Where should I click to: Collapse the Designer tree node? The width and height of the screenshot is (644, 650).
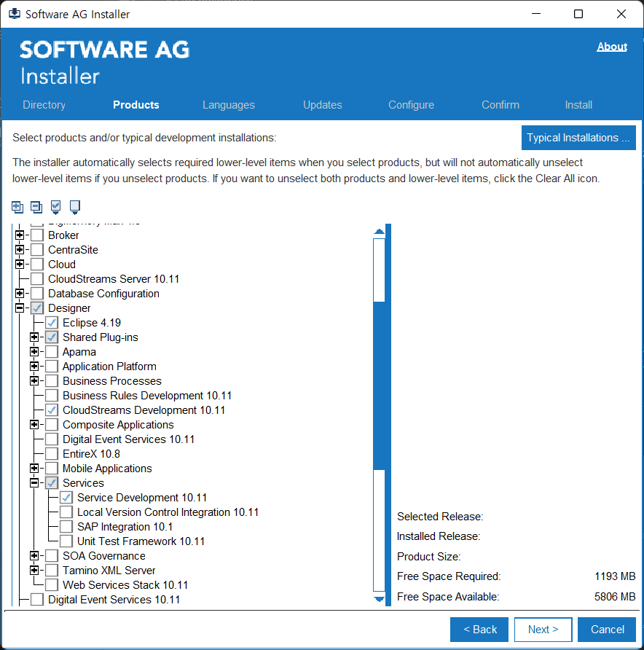point(19,308)
